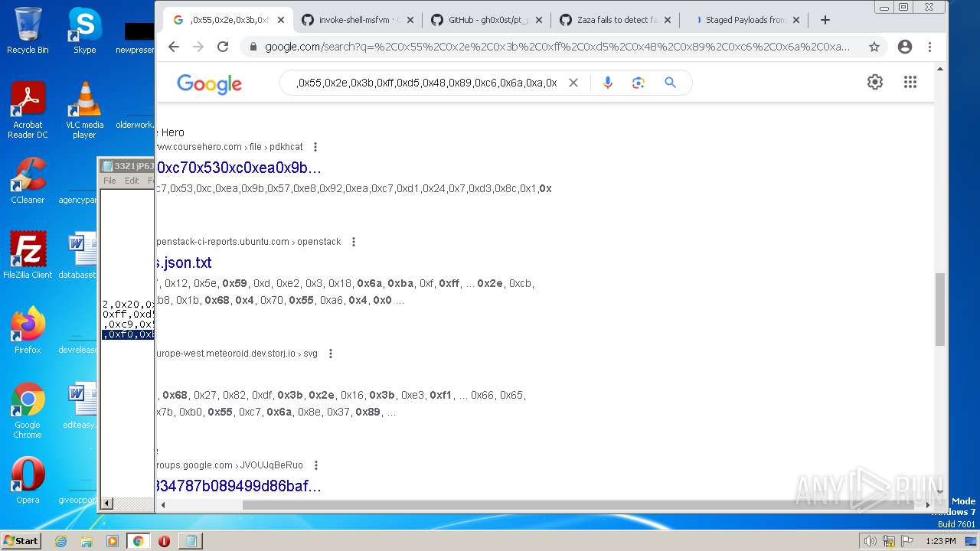Open Windows Explorer from taskbar

tap(87, 541)
